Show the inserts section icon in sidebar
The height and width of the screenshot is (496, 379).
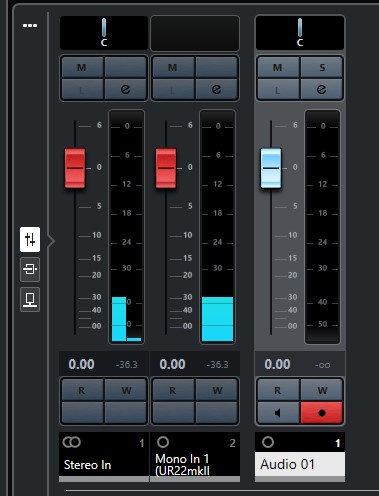pos(30,269)
